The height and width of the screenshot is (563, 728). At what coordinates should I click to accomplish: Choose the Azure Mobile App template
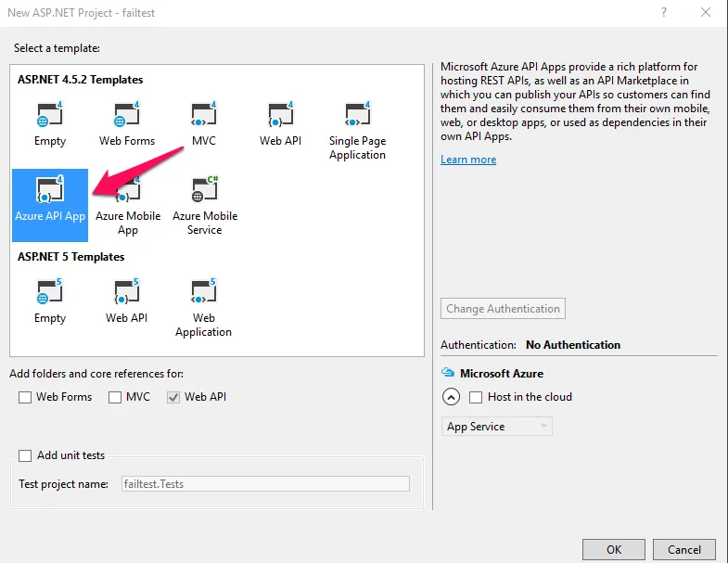tap(128, 205)
